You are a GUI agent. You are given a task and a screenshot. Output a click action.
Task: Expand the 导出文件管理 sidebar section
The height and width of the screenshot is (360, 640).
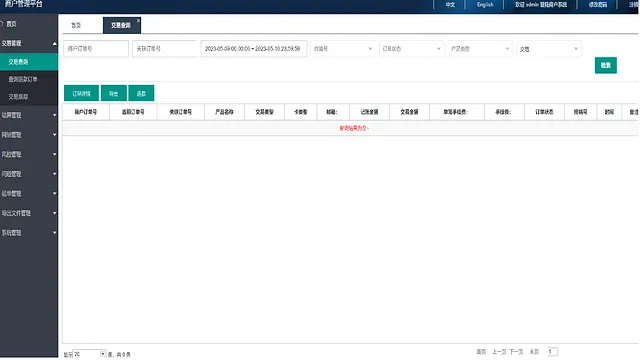(29, 213)
